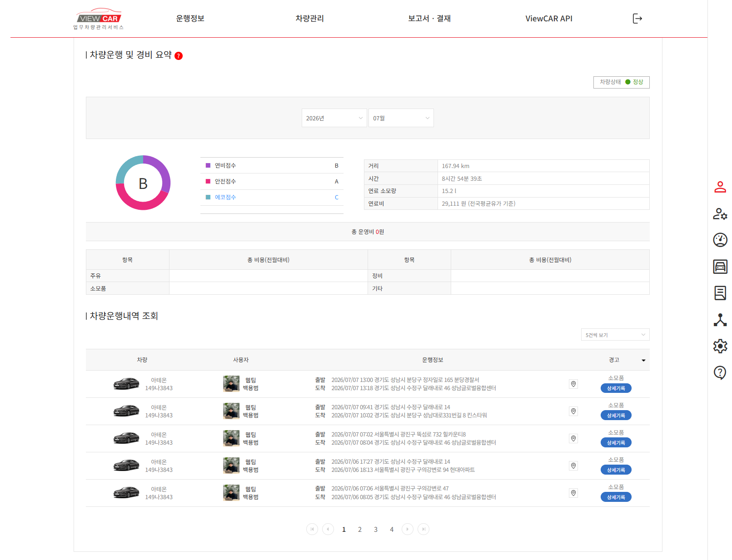
Task: Open the settings gear sidebar icon
Action: tap(720, 346)
